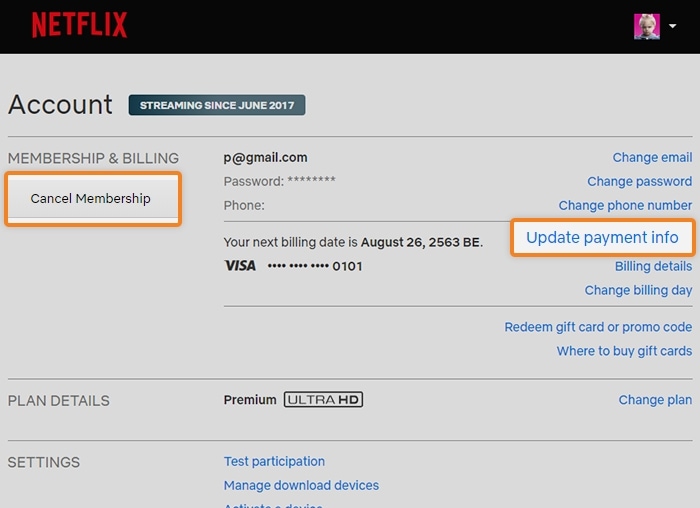Open Where to buy gift cards link
The height and width of the screenshot is (508, 700).
tap(624, 351)
